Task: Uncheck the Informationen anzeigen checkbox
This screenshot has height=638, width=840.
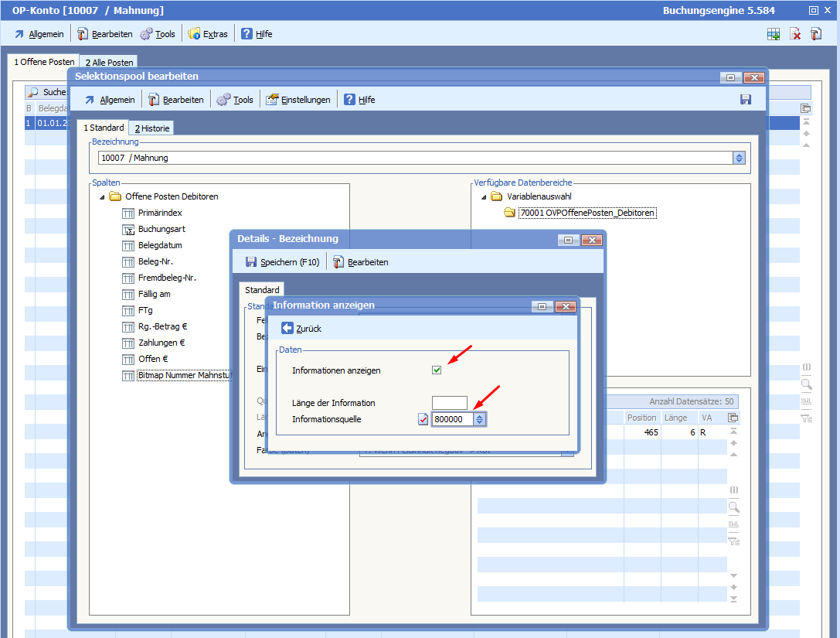Action: [437, 370]
